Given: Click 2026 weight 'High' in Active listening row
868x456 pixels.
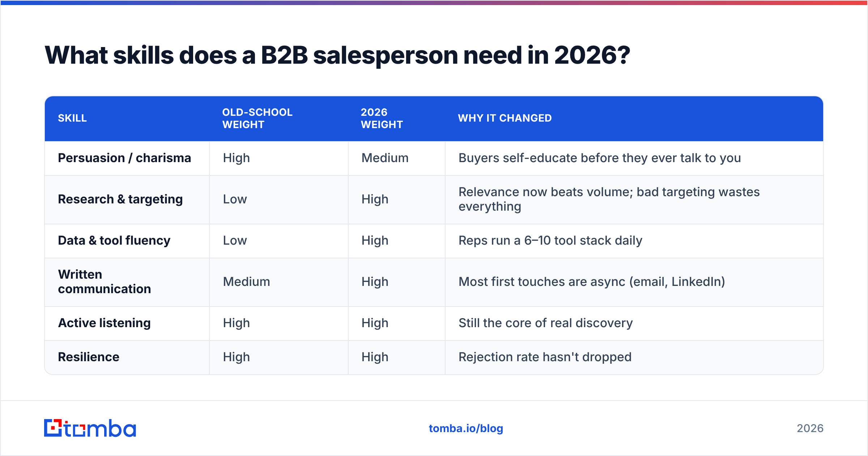Looking at the screenshot, I should [375, 323].
